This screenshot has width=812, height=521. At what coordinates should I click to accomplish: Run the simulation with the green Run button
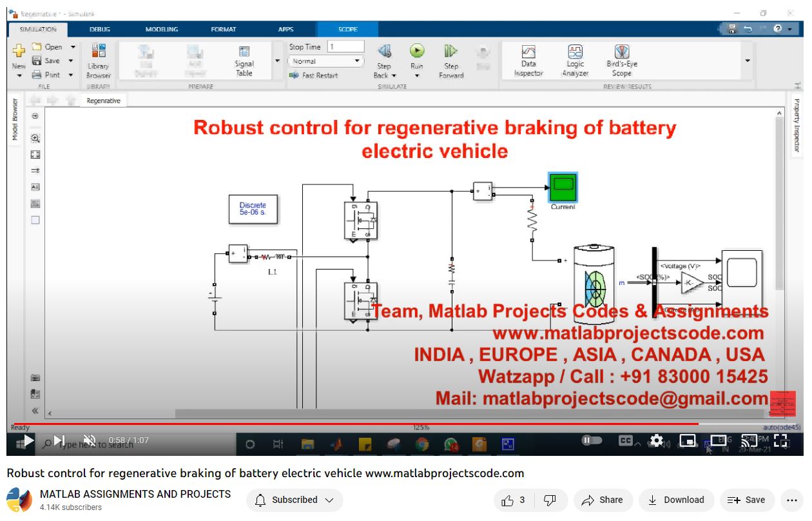417,51
